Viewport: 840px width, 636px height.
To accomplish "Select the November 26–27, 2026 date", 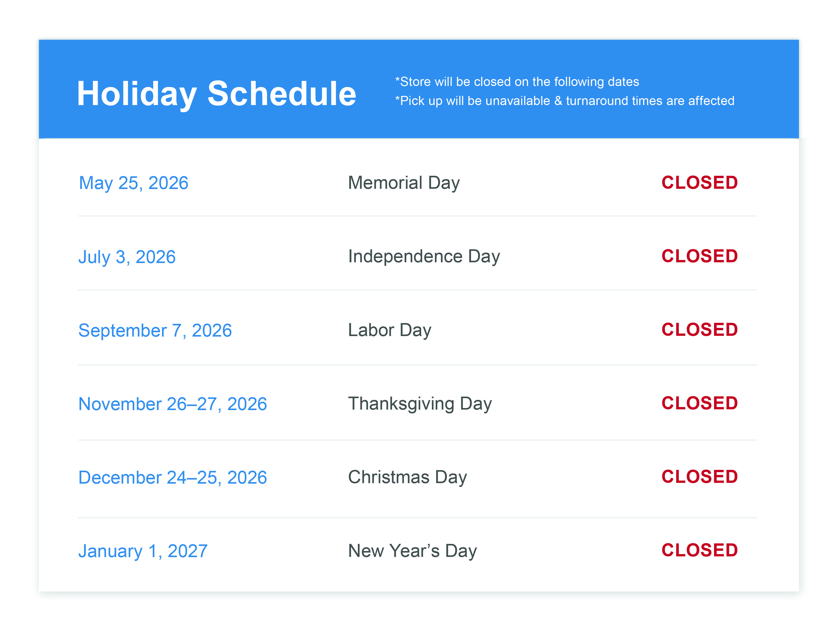I will click(172, 404).
